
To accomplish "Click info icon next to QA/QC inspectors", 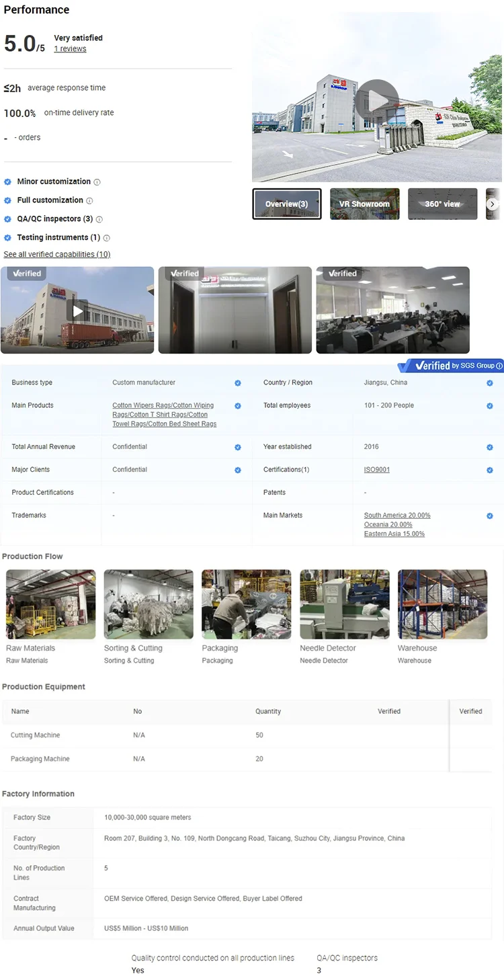I will pyautogui.click(x=99, y=219).
